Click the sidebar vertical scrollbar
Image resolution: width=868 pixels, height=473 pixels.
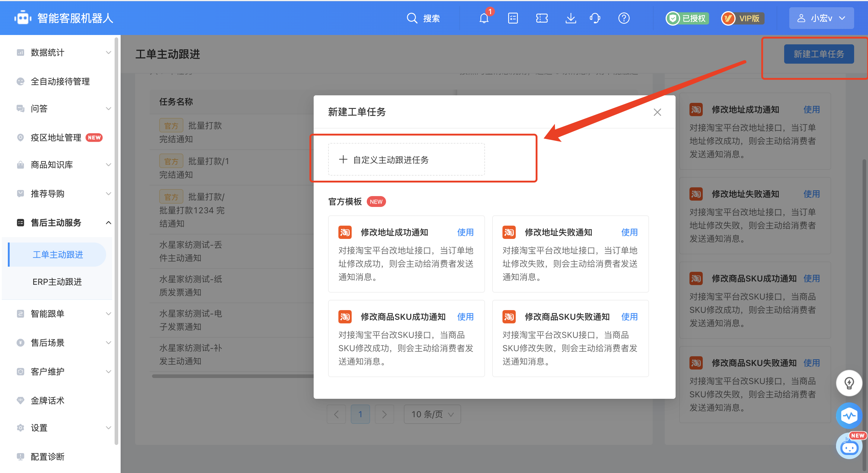[x=117, y=241]
